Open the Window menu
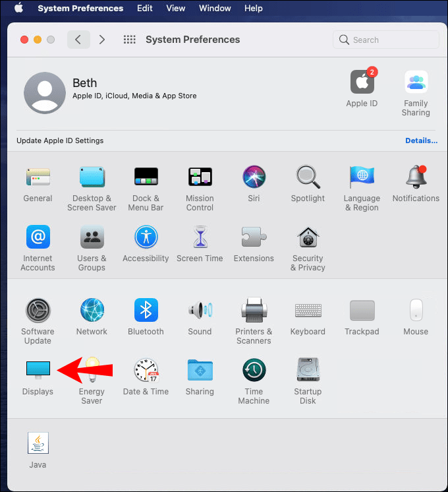Screen dimensions: 448x492 click(x=215, y=8)
